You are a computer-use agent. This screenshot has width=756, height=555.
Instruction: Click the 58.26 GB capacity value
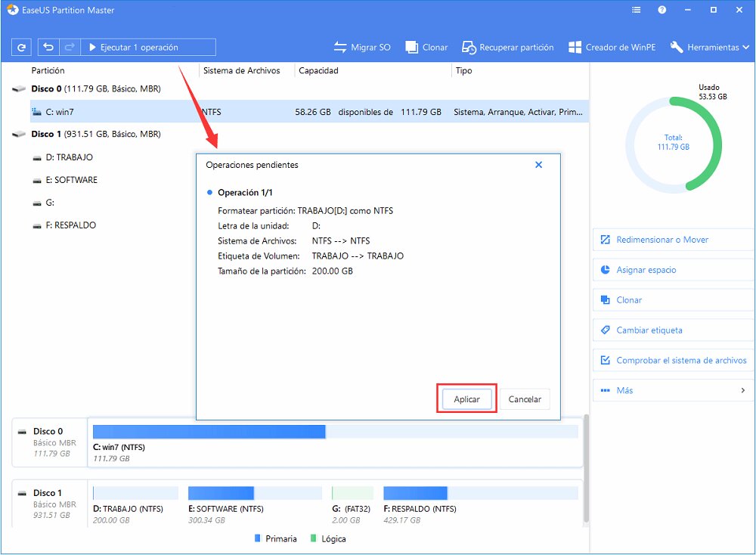click(313, 112)
